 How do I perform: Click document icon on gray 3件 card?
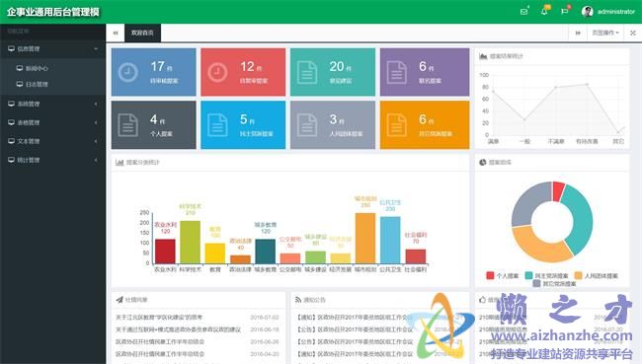coord(307,125)
